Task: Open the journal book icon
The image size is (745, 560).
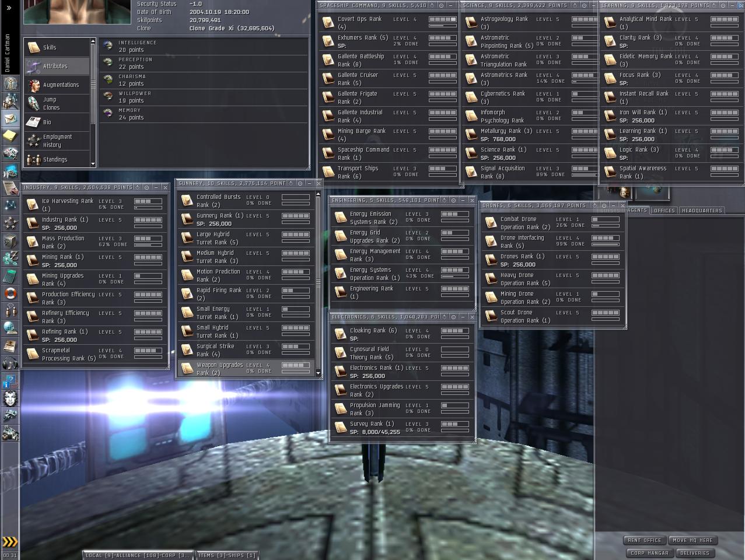Action: 10,345
